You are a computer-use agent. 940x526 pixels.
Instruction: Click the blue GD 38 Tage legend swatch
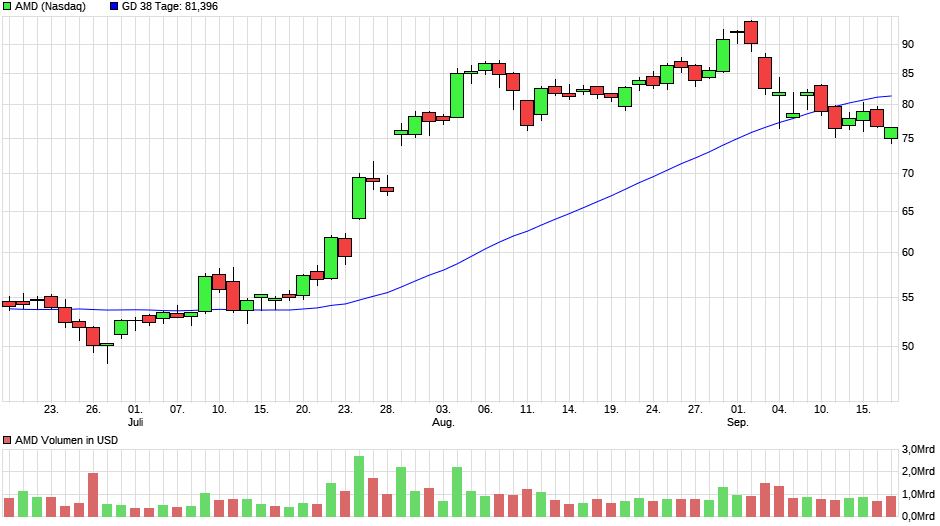click(114, 7)
